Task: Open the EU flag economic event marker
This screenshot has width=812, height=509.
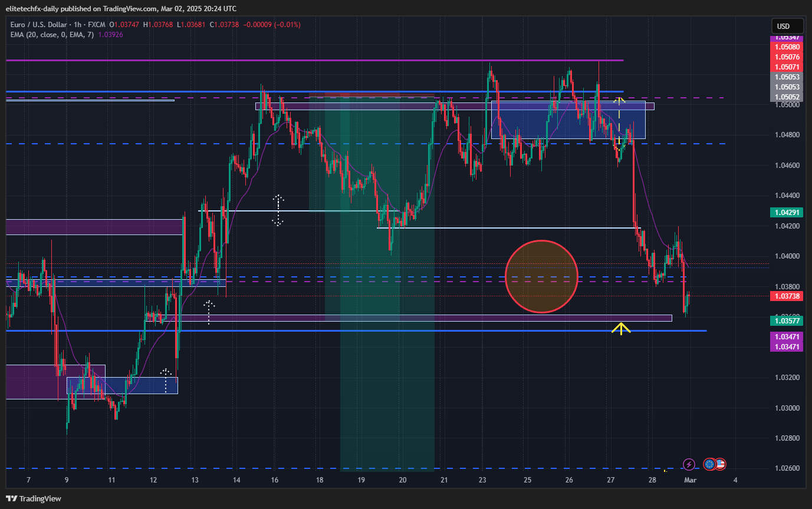Action: click(x=709, y=464)
